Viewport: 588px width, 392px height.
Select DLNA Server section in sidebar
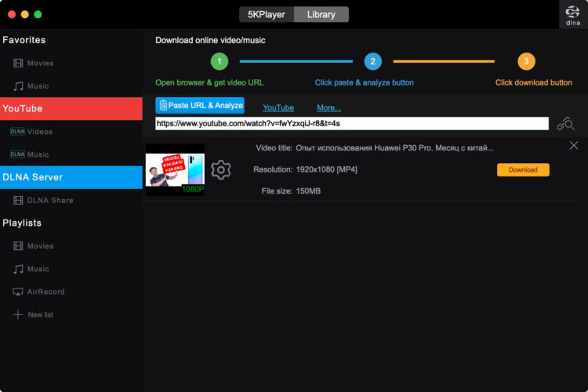pos(71,177)
